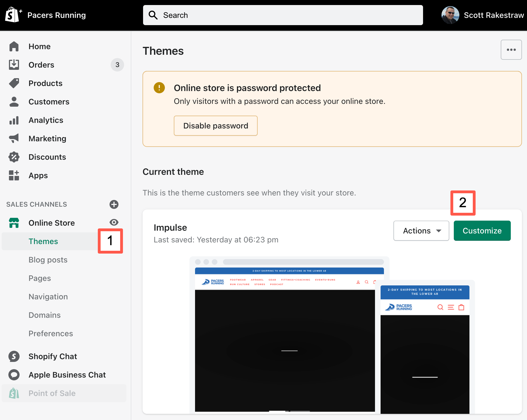Open the Home menu item
This screenshot has width=527, height=420.
pos(40,46)
